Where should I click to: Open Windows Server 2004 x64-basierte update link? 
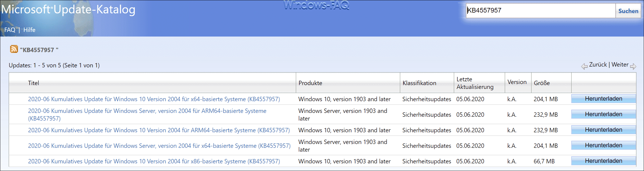point(159,146)
